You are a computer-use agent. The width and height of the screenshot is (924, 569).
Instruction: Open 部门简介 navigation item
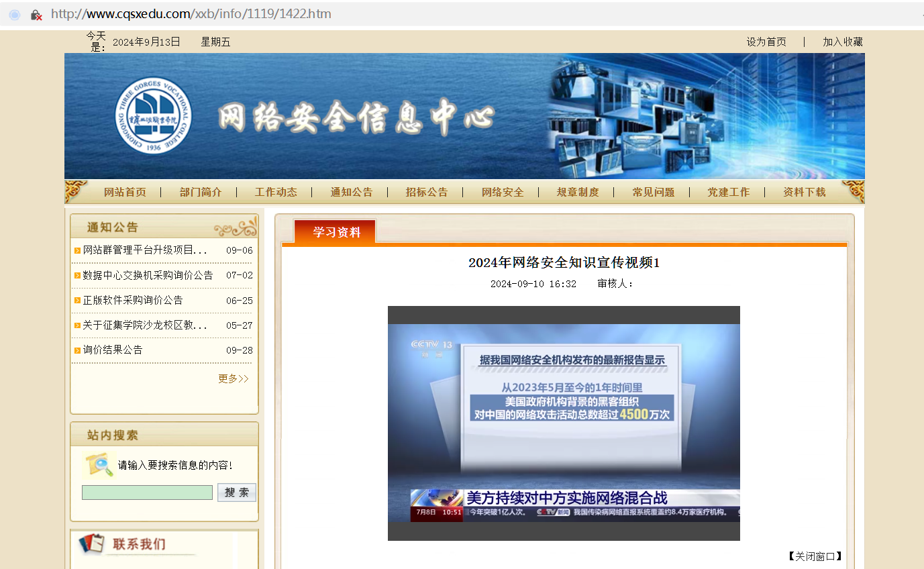tap(201, 192)
